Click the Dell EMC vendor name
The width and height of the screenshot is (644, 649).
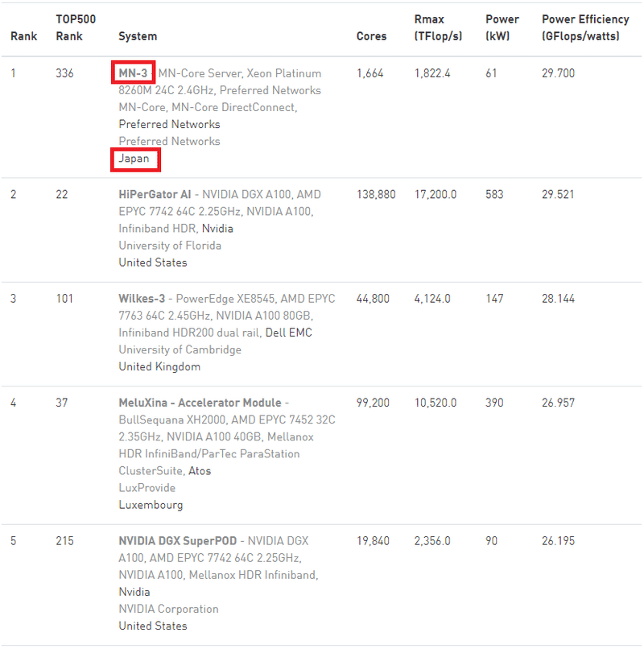click(288, 333)
